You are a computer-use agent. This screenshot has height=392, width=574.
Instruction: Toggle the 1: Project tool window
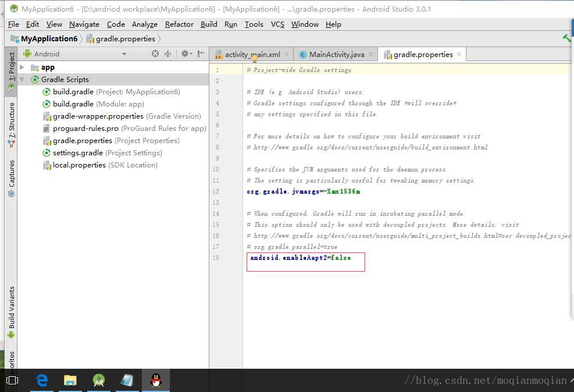[x=12, y=72]
